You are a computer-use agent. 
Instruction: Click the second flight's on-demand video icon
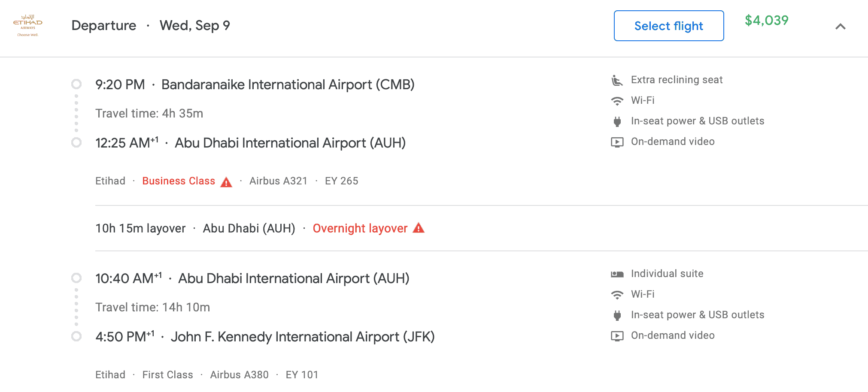tap(617, 336)
